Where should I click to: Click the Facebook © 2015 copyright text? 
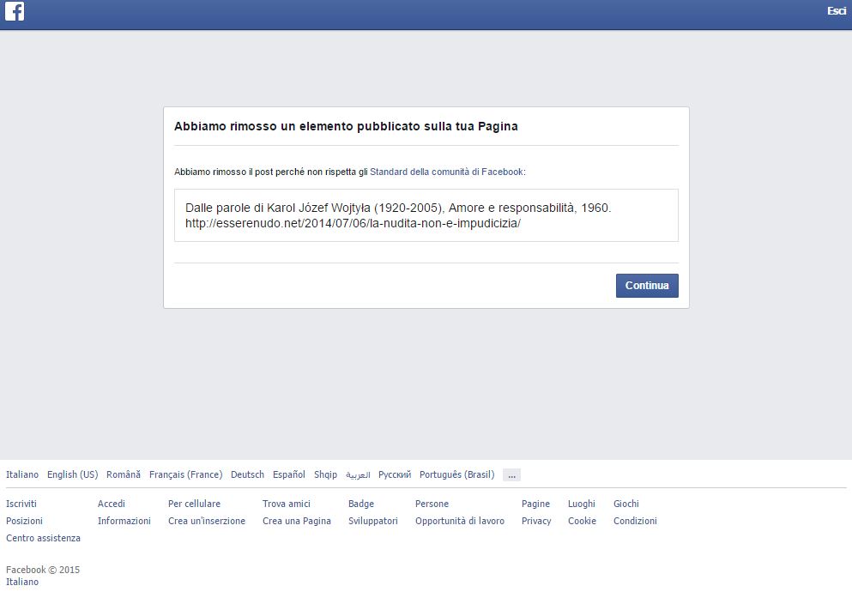(x=43, y=570)
